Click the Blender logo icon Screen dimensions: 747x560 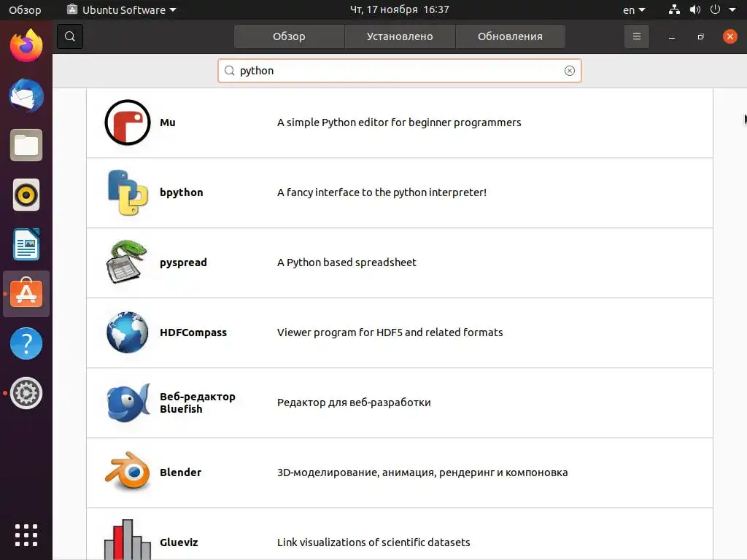[127, 472]
